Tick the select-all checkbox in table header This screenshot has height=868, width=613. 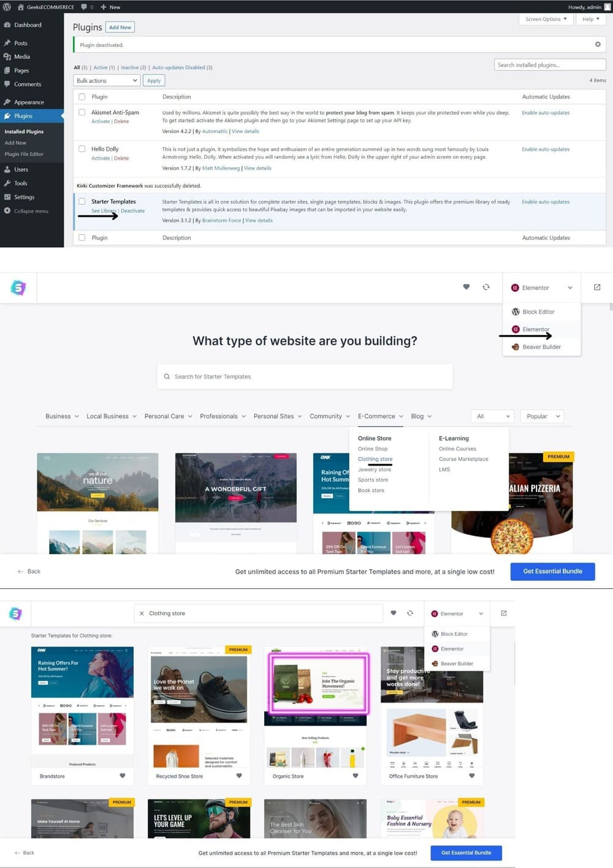tap(82, 97)
